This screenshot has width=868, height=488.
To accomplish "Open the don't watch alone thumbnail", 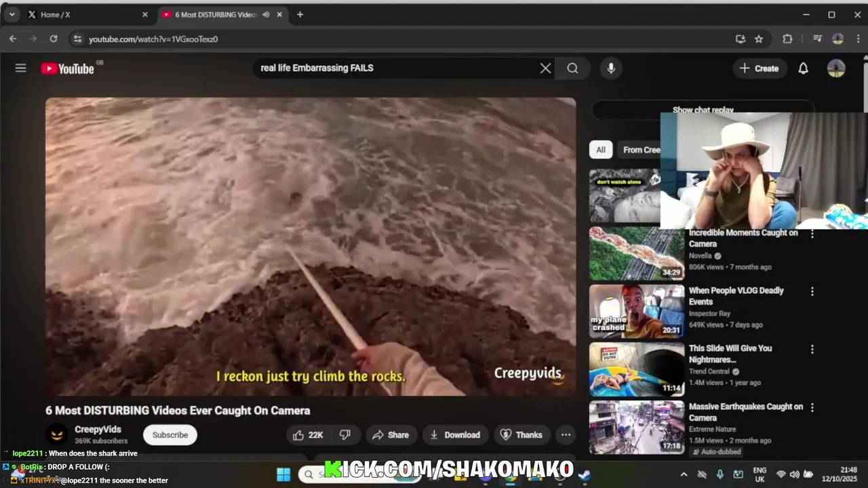I will (625, 196).
